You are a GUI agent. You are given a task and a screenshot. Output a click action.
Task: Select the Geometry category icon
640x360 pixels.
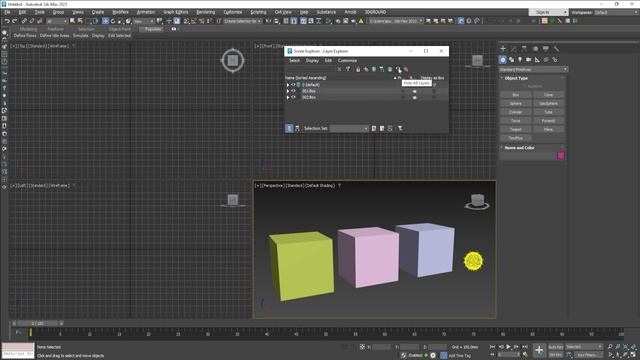503,60
